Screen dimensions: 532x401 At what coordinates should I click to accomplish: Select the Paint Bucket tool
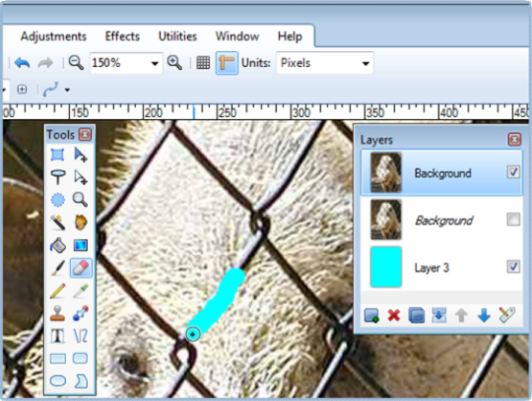58,245
